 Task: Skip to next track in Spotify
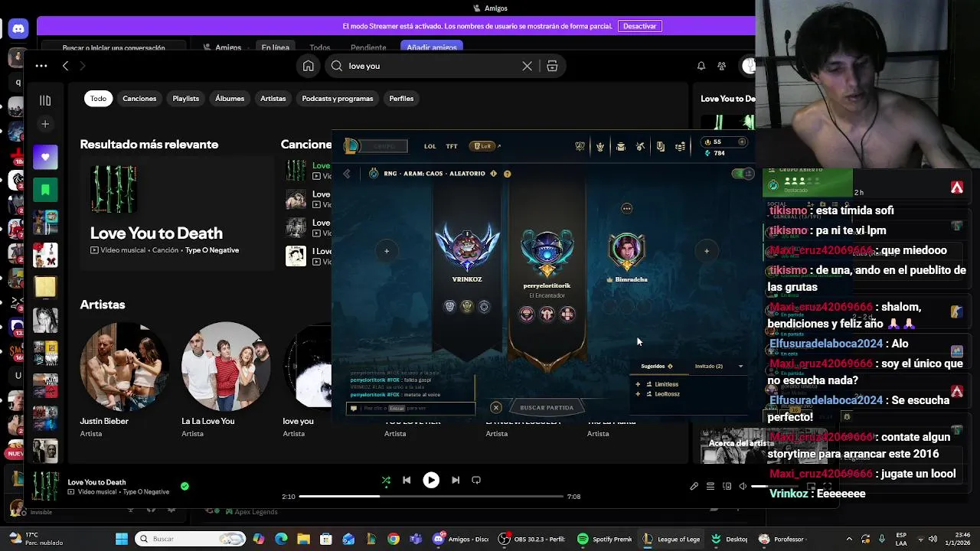456,481
